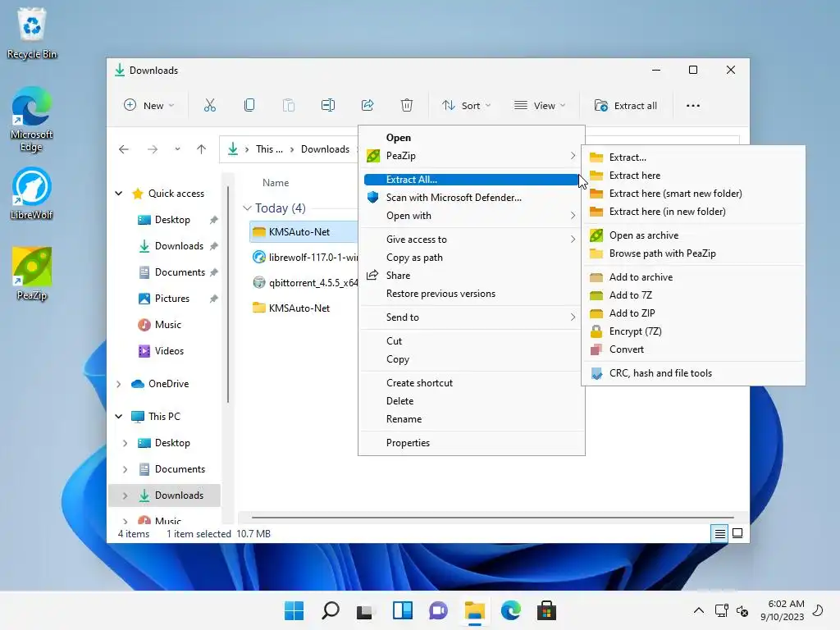This screenshot has height=630, width=840.
Task: Click the Delete trash icon in toolbar
Action: [407, 106]
